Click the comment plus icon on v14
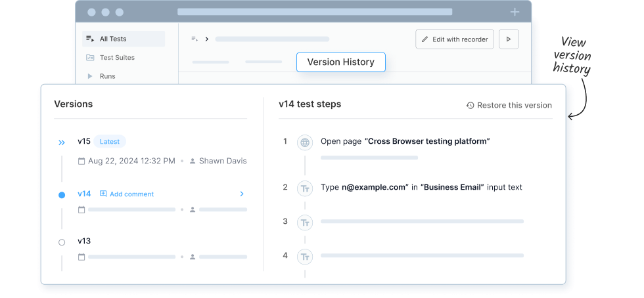Screen dimensions: 644x298 (x=103, y=194)
